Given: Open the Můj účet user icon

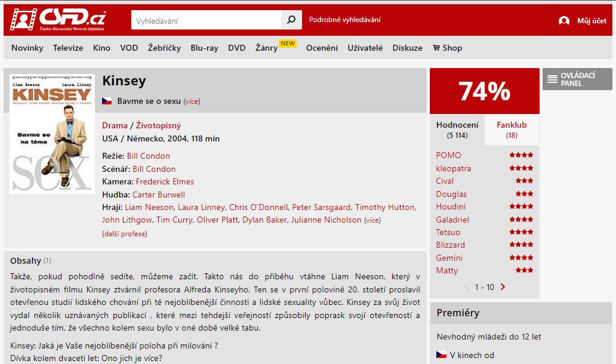Looking at the screenshot, I should [563, 21].
